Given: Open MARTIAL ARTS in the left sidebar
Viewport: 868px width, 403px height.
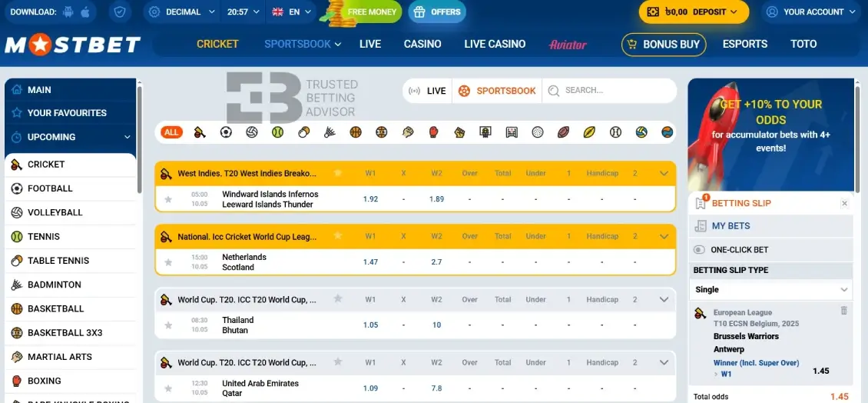Looking at the screenshot, I should [71, 357].
